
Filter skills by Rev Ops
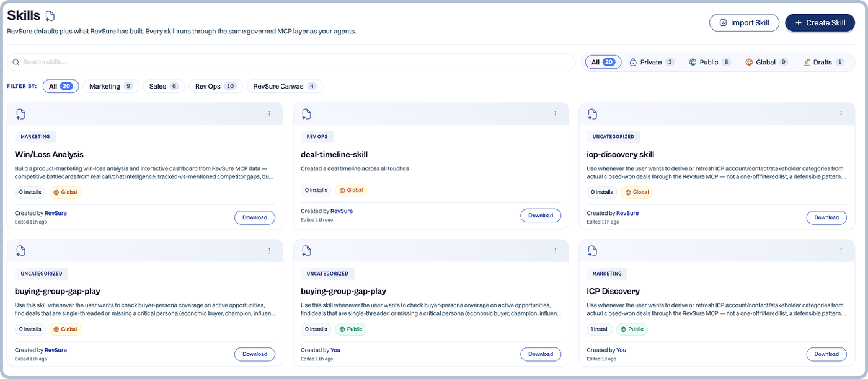tap(215, 86)
